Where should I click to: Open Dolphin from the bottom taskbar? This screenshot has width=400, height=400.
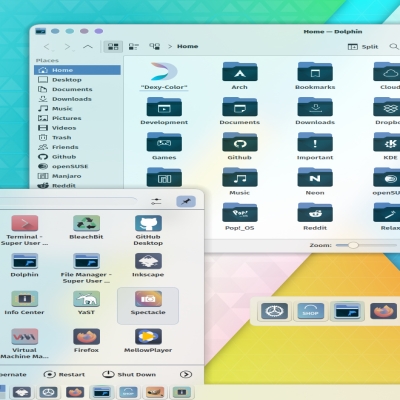click(102, 392)
